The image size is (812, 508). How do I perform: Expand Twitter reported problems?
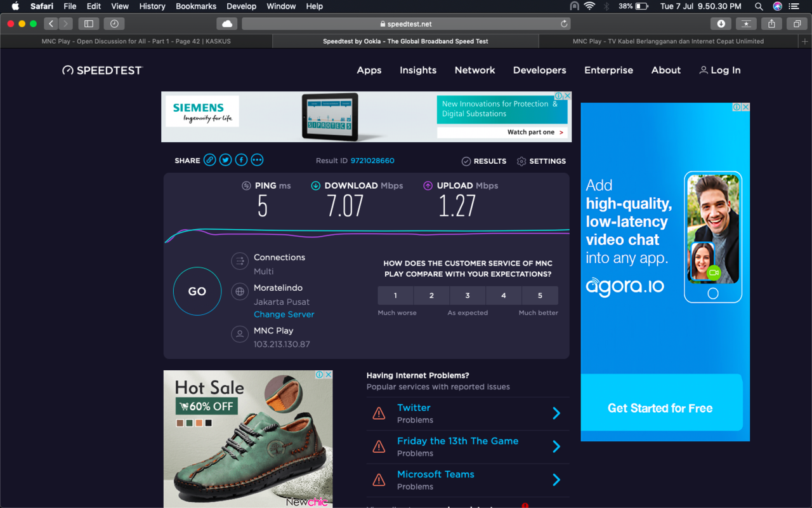coord(556,413)
